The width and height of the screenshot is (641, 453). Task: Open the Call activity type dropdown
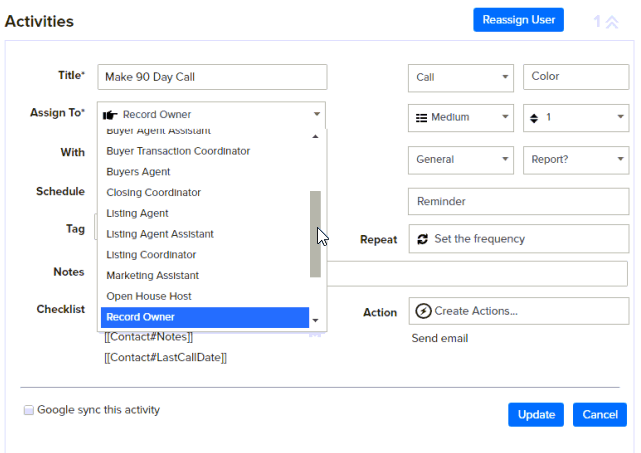click(x=460, y=77)
